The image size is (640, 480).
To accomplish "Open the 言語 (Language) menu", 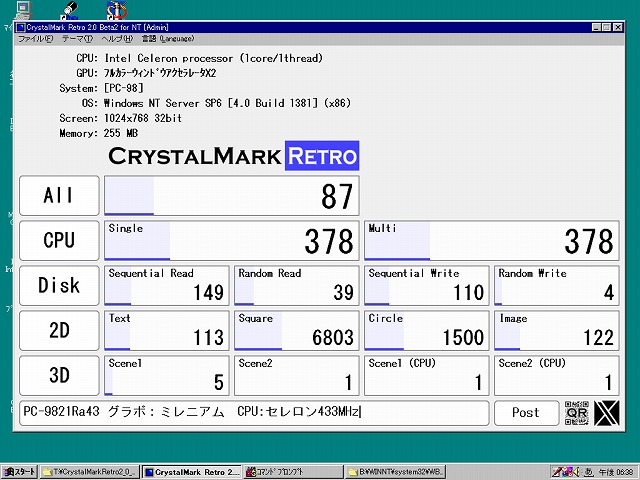I will point(168,39).
